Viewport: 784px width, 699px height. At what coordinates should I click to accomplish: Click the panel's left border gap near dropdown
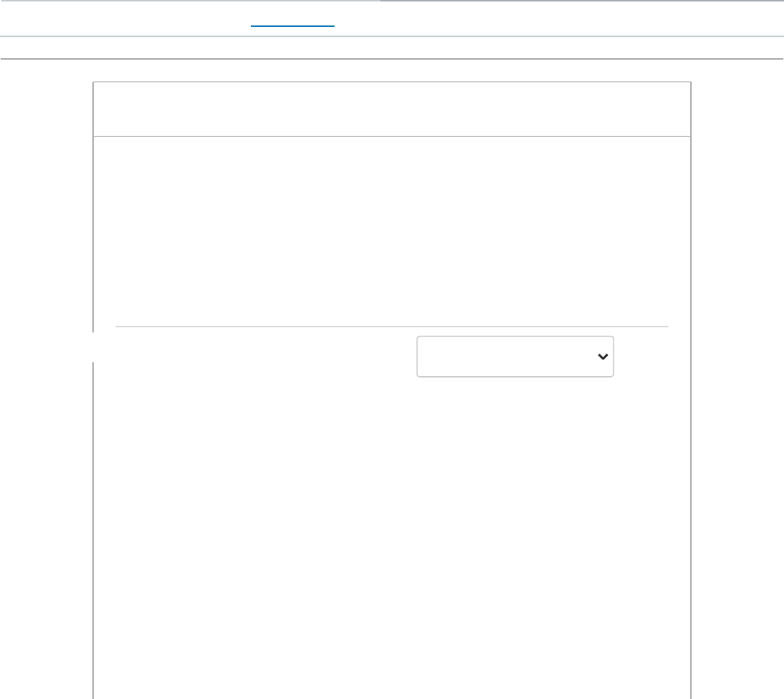(x=94, y=347)
